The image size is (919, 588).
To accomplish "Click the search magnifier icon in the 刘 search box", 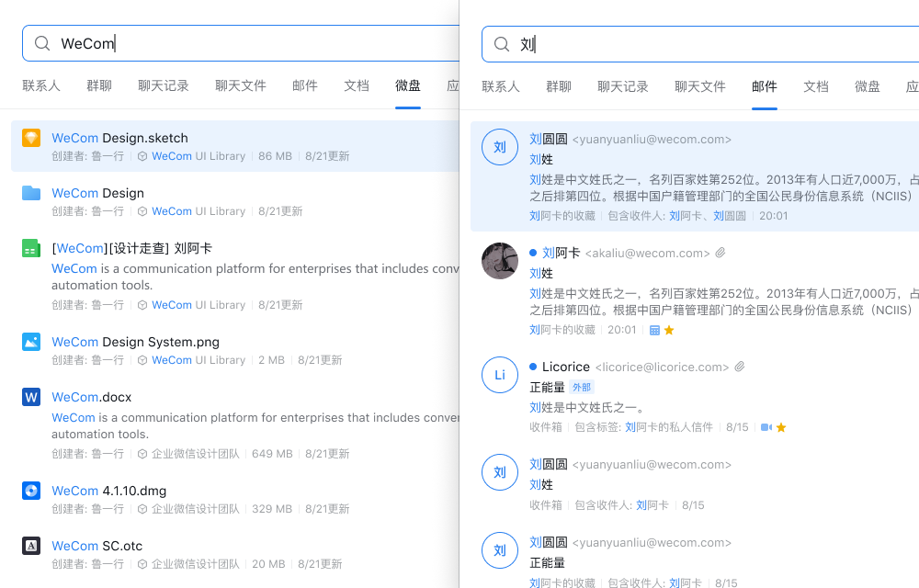I will click(502, 44).
